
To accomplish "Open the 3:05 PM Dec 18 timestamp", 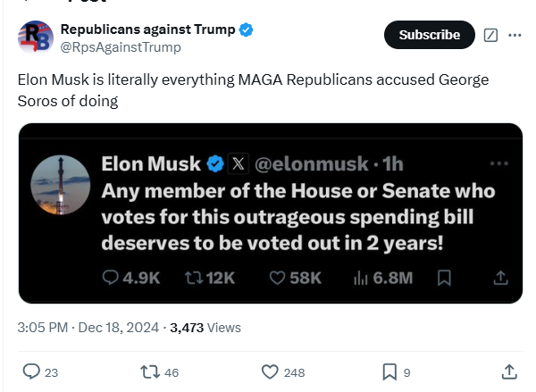I will [87, 328].
